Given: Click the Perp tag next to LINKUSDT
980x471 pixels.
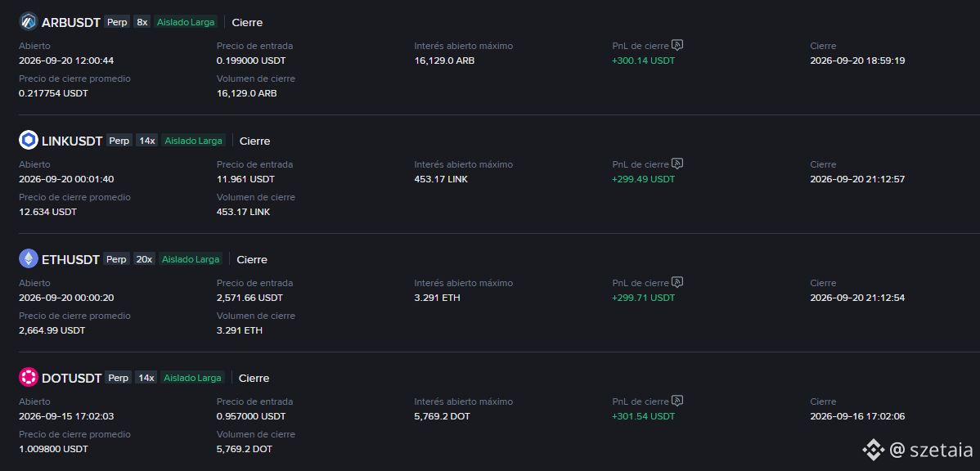Looking at the screenshot, I should click(119, 141).
